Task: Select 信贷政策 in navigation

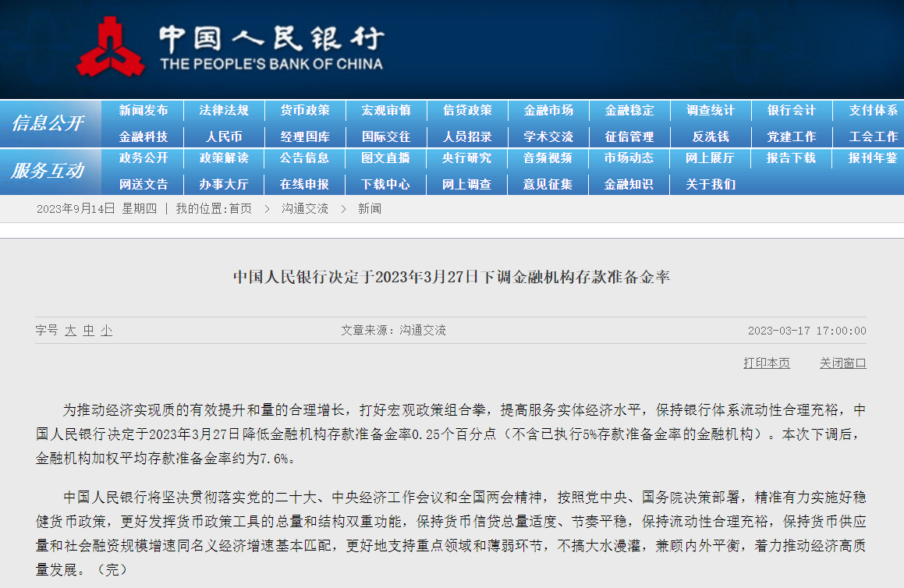Action: [467, 110]
